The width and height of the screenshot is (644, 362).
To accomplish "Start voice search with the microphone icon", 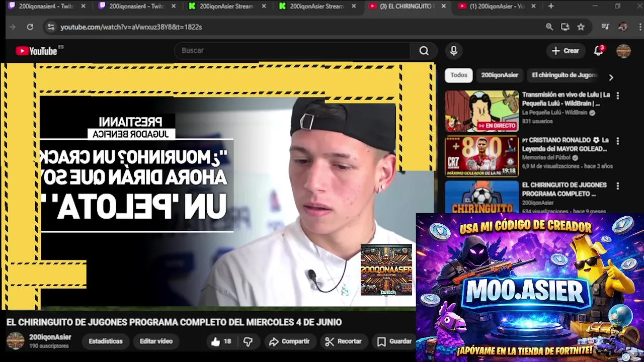I will [453, 51].
